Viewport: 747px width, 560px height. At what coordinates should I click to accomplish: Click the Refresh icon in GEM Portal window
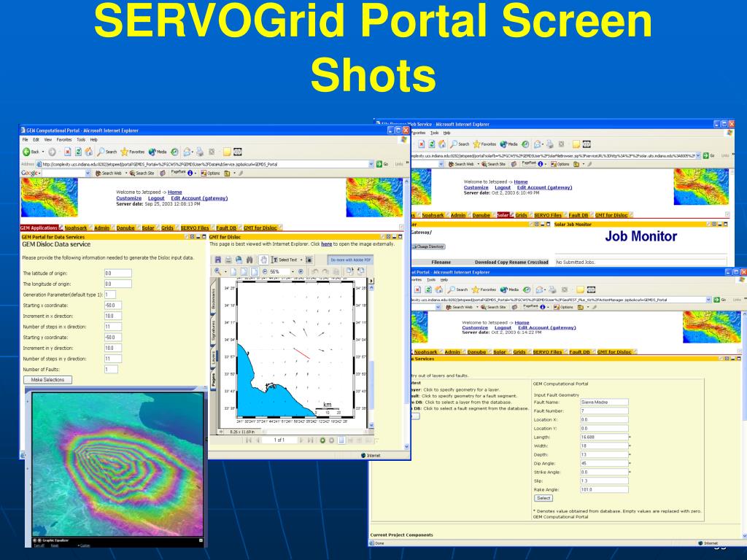(x=77, y=152)
